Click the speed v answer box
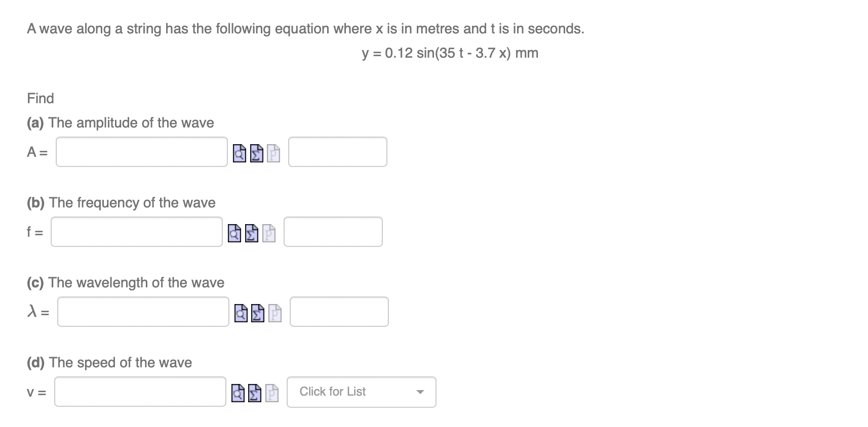Viewport: 868px width, 427px height. (x=140, y=392)
